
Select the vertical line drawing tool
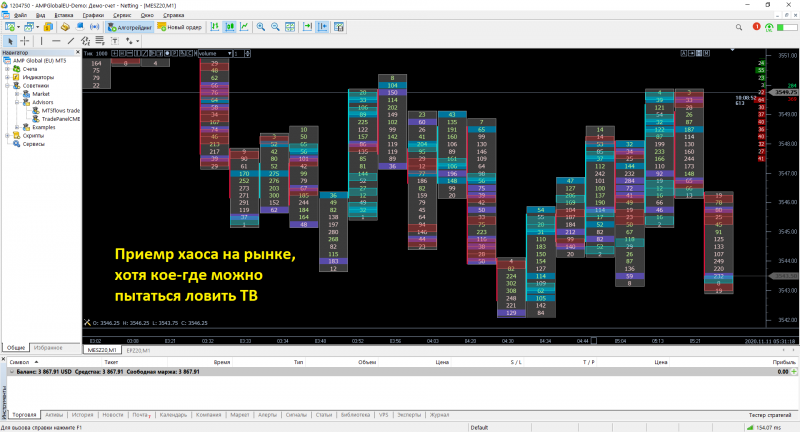point(41,41)
